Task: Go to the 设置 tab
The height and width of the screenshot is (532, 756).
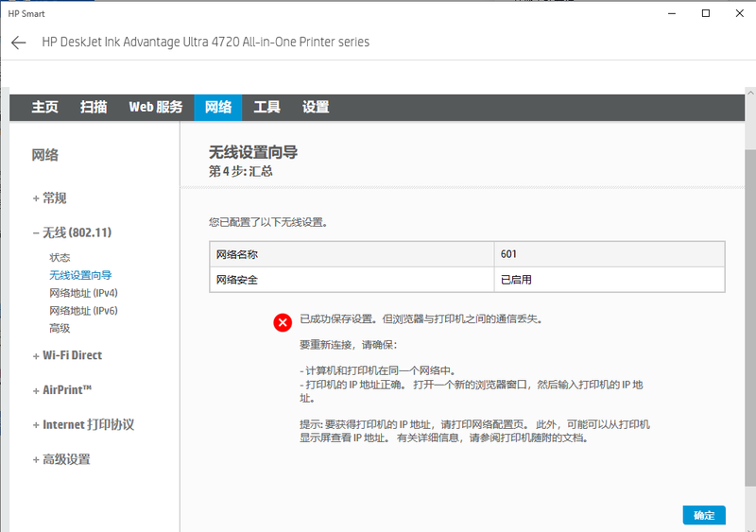Action: point(316,108)
